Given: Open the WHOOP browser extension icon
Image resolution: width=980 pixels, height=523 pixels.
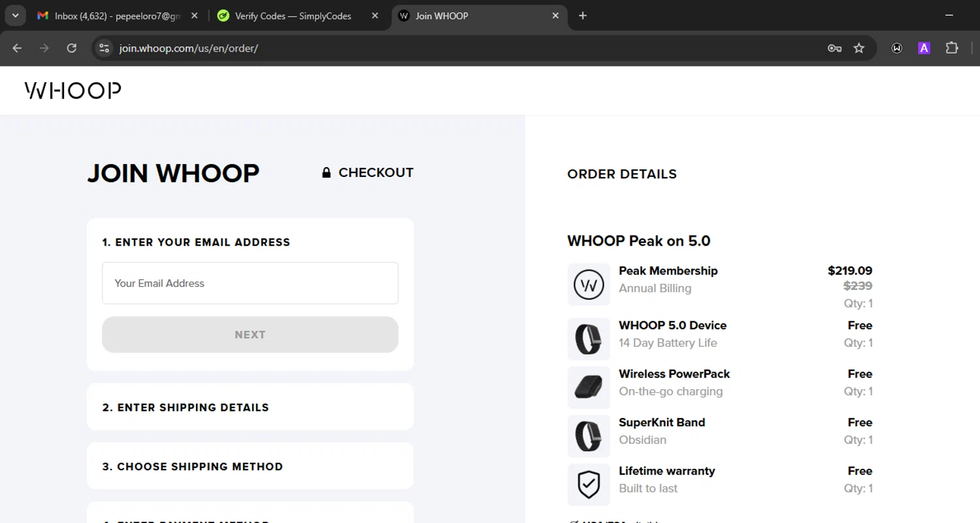Looking at the screenshot, I should click(x=897, y=48).
